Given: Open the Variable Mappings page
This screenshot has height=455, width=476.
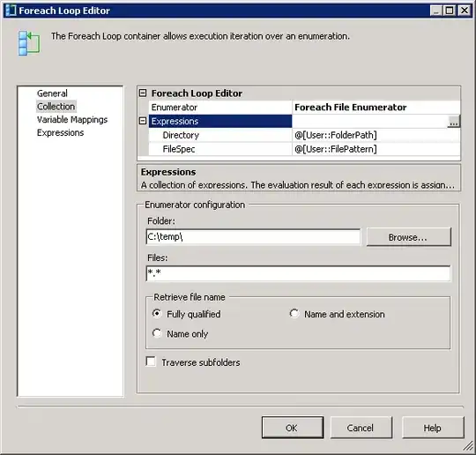Looking at the screenshot, I should click(72, 120).
